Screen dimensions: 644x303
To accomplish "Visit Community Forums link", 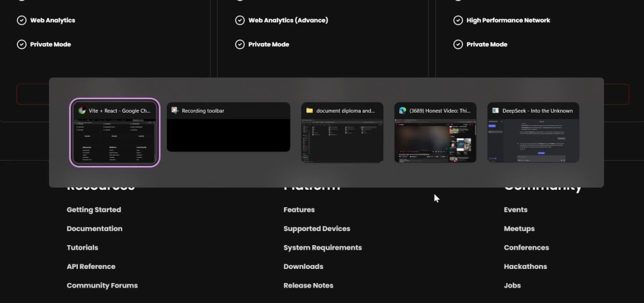I will coord(102,286).
